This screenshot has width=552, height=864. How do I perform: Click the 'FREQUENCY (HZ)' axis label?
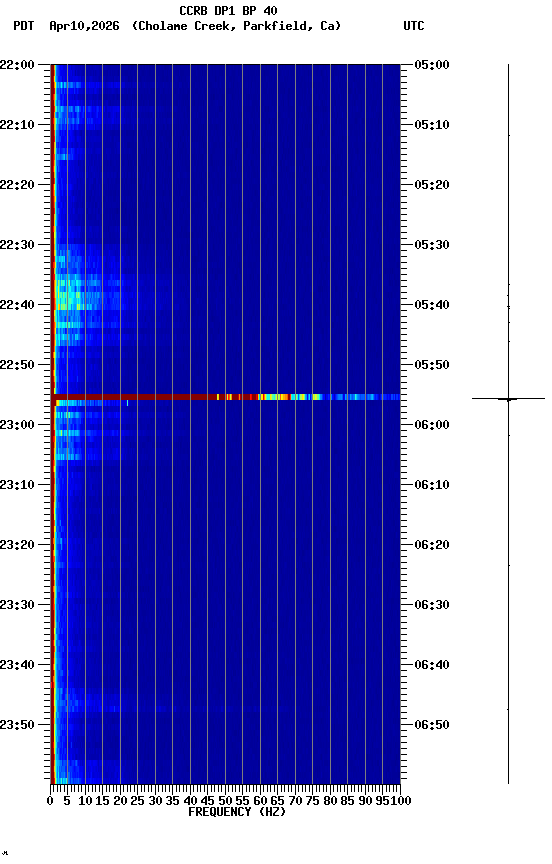pyautogui.click(x=237, y=813)
